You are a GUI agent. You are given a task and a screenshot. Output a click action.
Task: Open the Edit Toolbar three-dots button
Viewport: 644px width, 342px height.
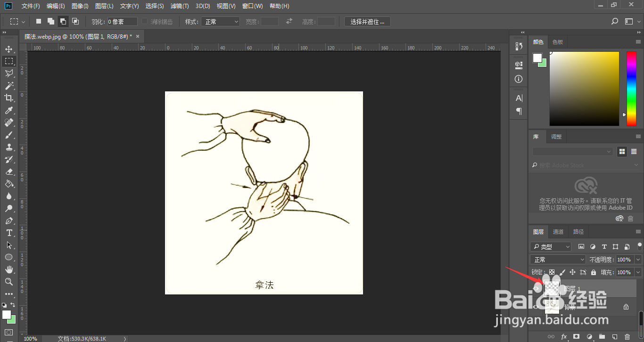[9, 294]
